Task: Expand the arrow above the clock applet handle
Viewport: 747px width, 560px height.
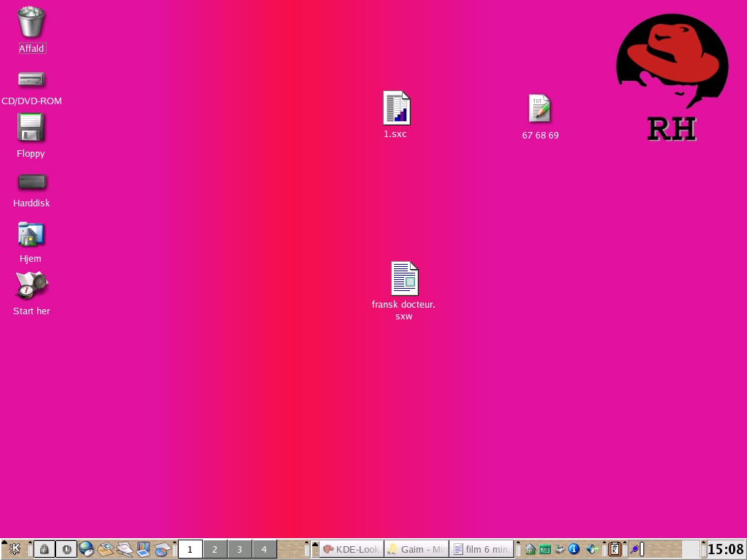Action: 703,542
